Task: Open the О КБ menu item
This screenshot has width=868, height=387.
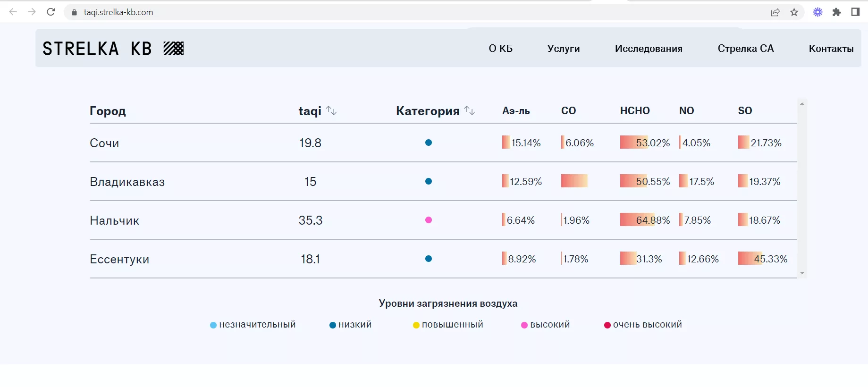Action: 500,49
